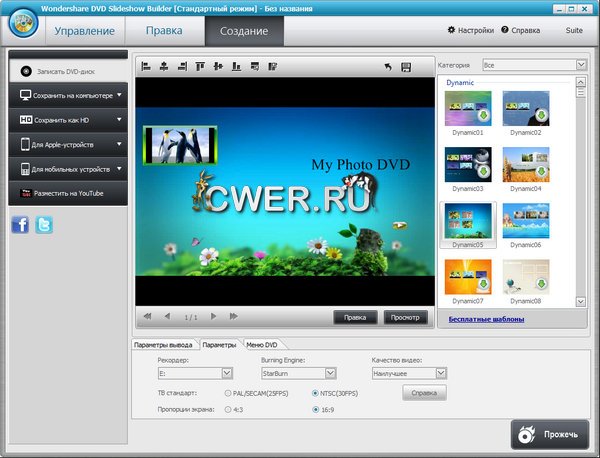Open the Twitter share icon
The image size is (600, 458).
[x=43, y=225]
